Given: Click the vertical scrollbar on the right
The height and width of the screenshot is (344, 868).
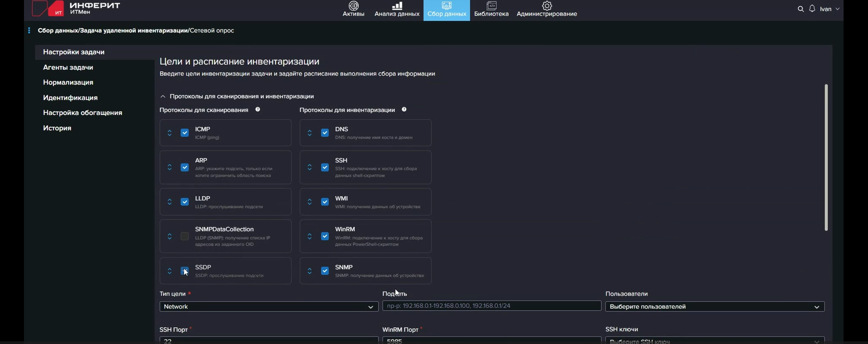Looking at the screenshot, I should [826, 158].
